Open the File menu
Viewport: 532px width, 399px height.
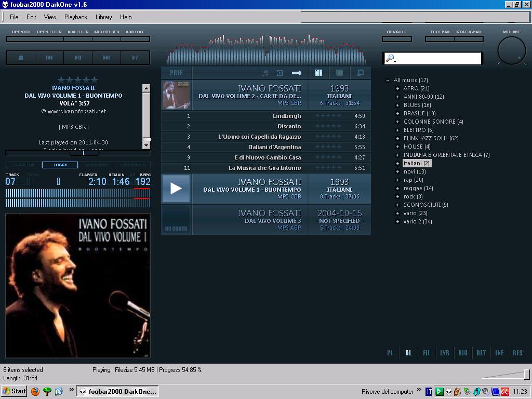coord(14,17)
